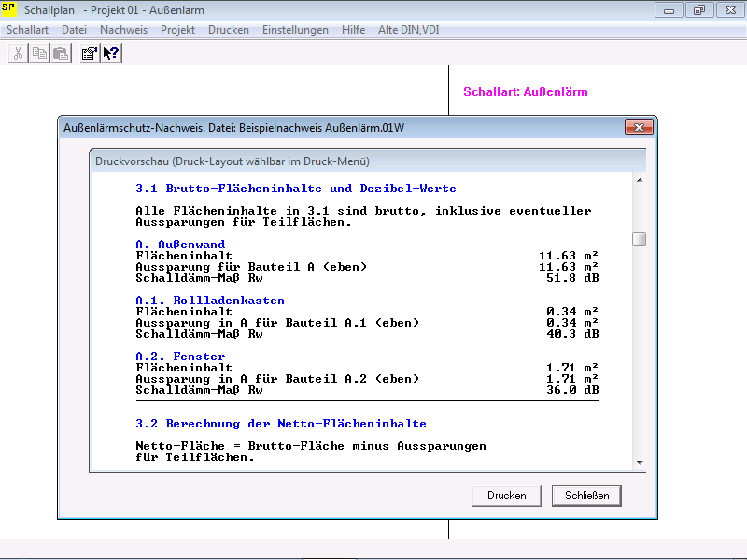Click the heading '3.1 Brutto-Flächeninhalte und Dezibel-Werte'
747x560 pixels.
click(296, 189)
